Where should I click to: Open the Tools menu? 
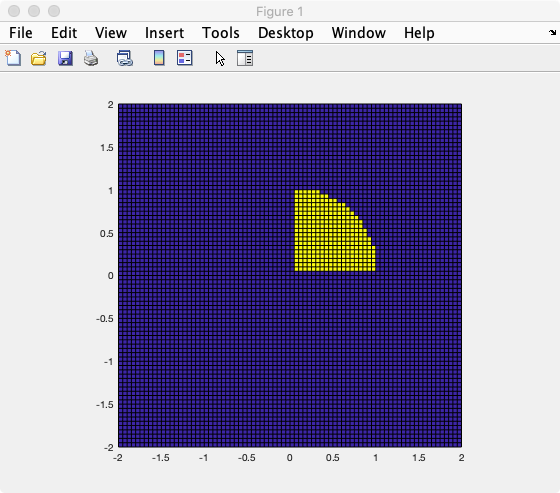221,33
